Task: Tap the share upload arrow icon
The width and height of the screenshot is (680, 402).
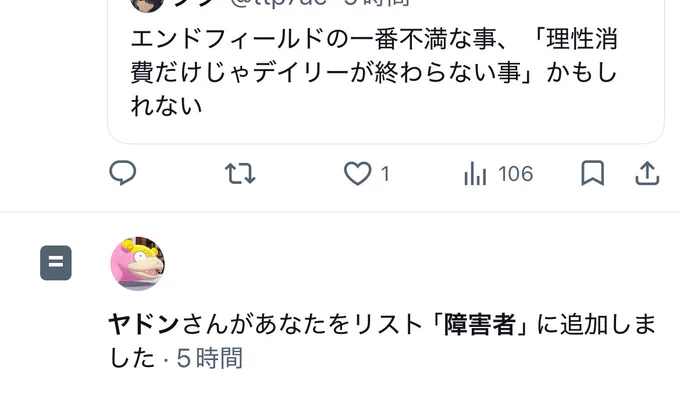Action: coord(647,173)
